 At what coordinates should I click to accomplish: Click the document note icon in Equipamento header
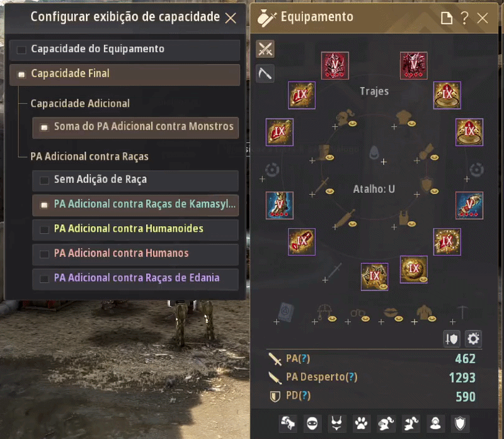pyautogui.click(x=447, y=18)
